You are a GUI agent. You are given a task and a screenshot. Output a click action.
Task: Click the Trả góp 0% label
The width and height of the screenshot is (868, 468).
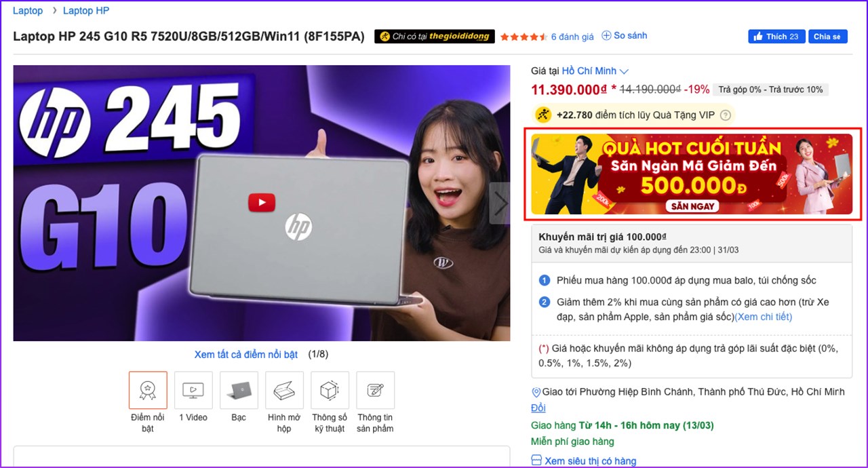(770, 90)
